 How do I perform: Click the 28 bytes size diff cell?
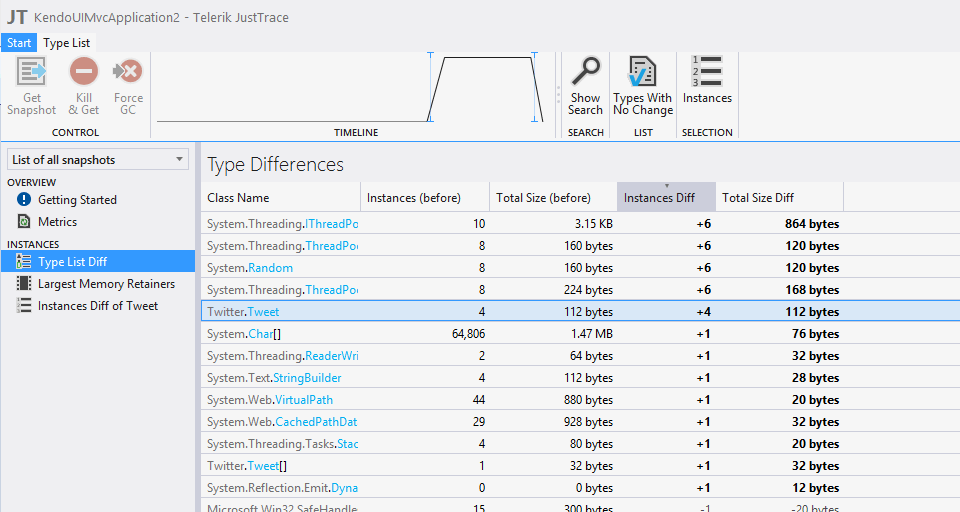click(x=815, y=378)
